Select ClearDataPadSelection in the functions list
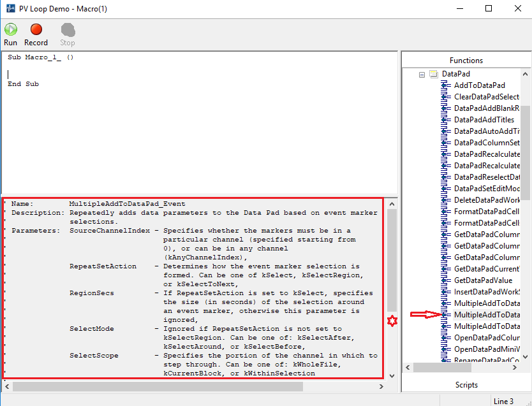532x406 pixels. coord(486,97)
